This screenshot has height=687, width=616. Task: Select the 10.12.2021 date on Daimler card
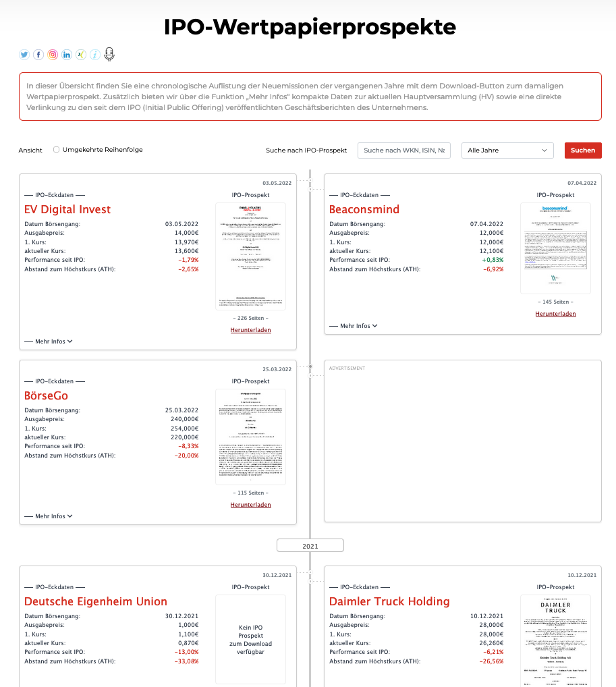coord(582,575)
